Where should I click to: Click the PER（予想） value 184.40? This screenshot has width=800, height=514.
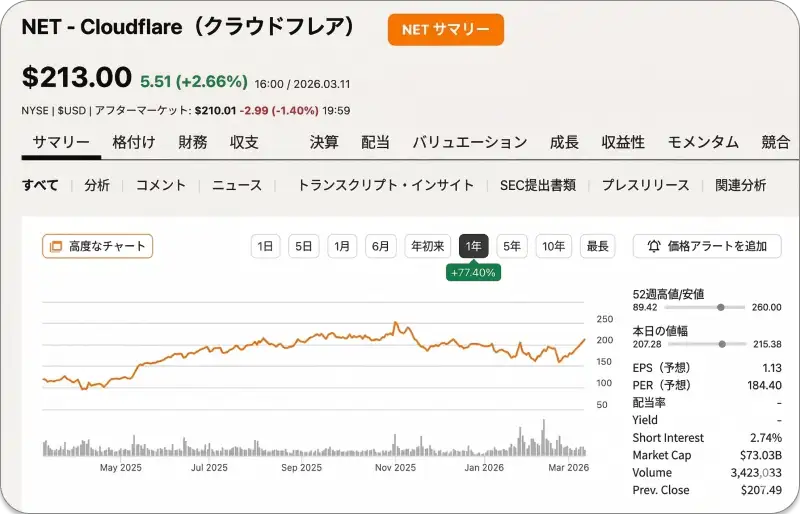[764, 385]
